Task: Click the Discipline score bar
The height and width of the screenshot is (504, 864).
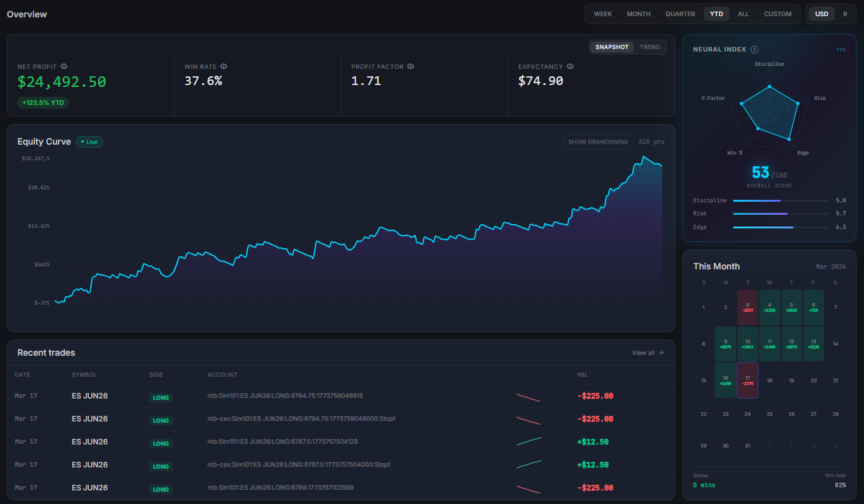Action: click(x=780, y=200)
